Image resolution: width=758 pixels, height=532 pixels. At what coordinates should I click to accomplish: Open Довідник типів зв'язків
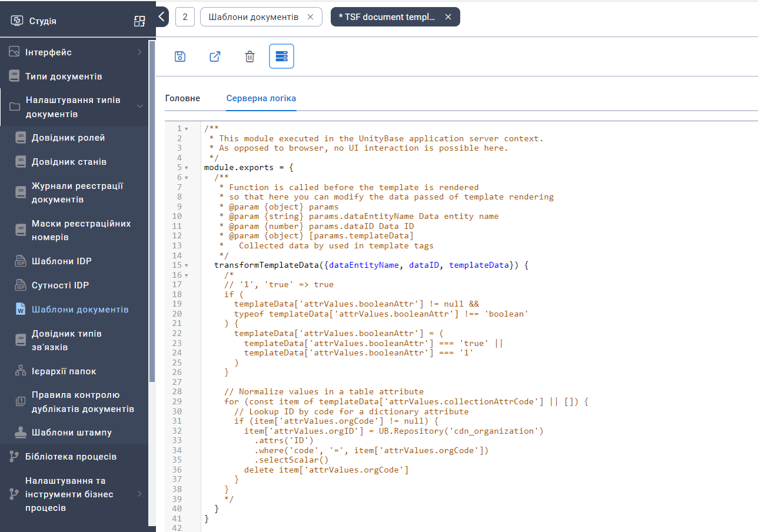67,340
